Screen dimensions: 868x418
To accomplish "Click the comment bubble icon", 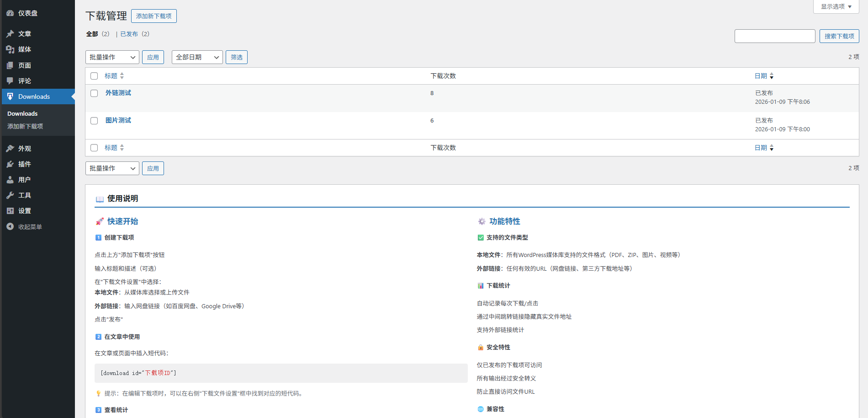I will point(10,81).
